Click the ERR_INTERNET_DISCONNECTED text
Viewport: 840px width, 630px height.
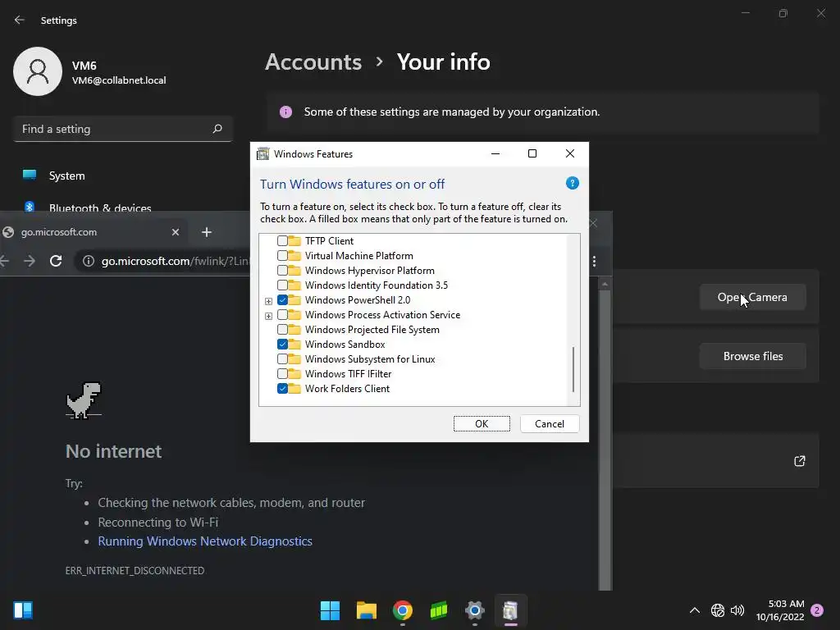(135, 571)
